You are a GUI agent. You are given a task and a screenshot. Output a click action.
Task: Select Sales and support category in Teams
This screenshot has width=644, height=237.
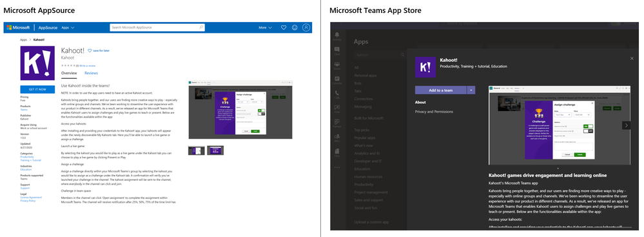point(368,200)
